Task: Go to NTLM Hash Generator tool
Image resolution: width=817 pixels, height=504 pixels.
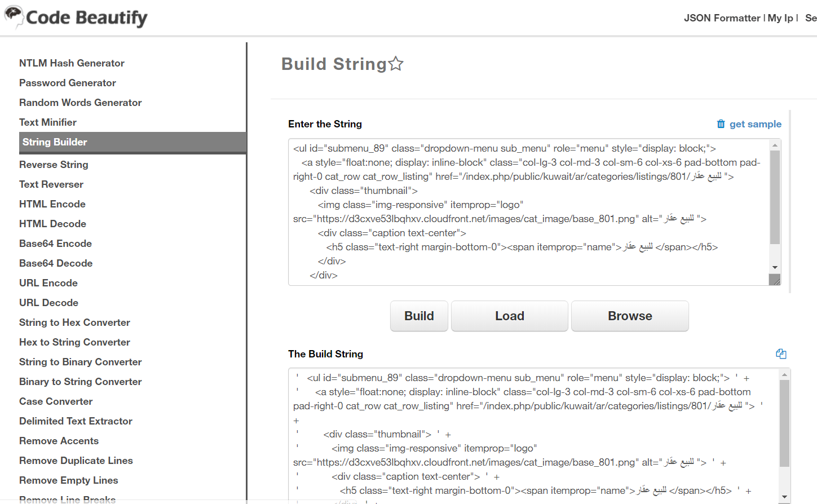Action: coord(72,63)
